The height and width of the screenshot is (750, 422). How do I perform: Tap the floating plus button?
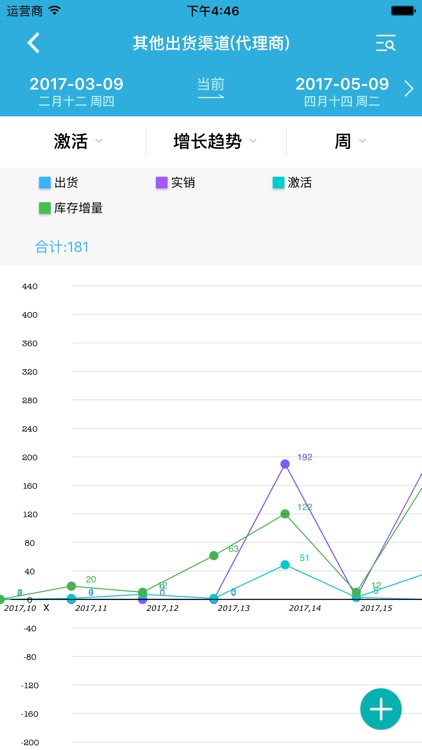[381, 709]
